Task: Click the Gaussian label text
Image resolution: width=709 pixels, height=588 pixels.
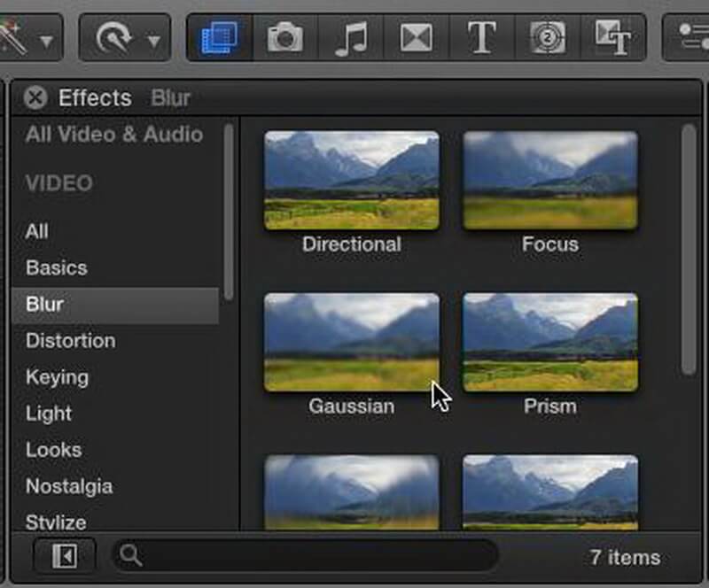Action: click(x=351, y=406)
